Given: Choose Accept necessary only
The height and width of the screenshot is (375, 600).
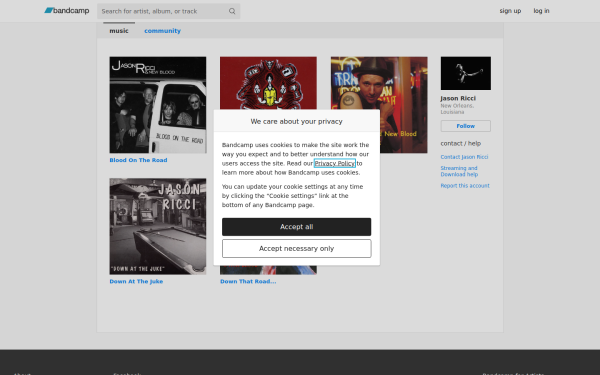Looking at the screenshot, I should [297, 249].
